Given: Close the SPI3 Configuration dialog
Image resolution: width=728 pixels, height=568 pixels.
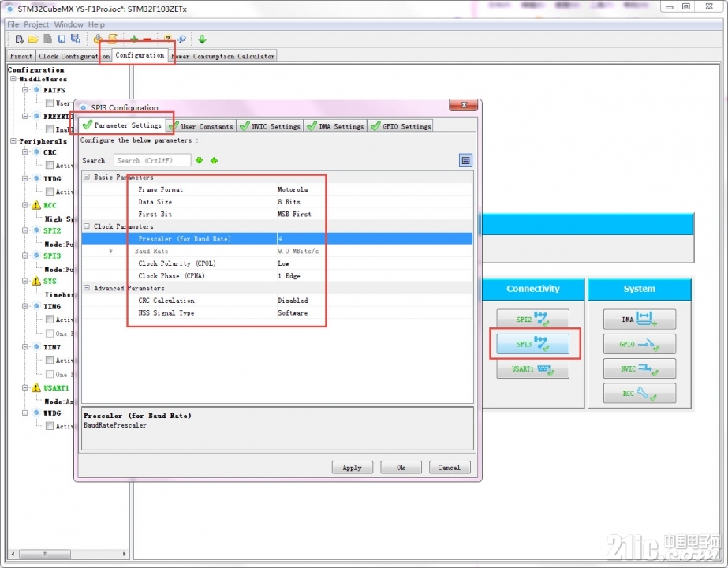Looking at the screenshot, I should tap(463, 106).
